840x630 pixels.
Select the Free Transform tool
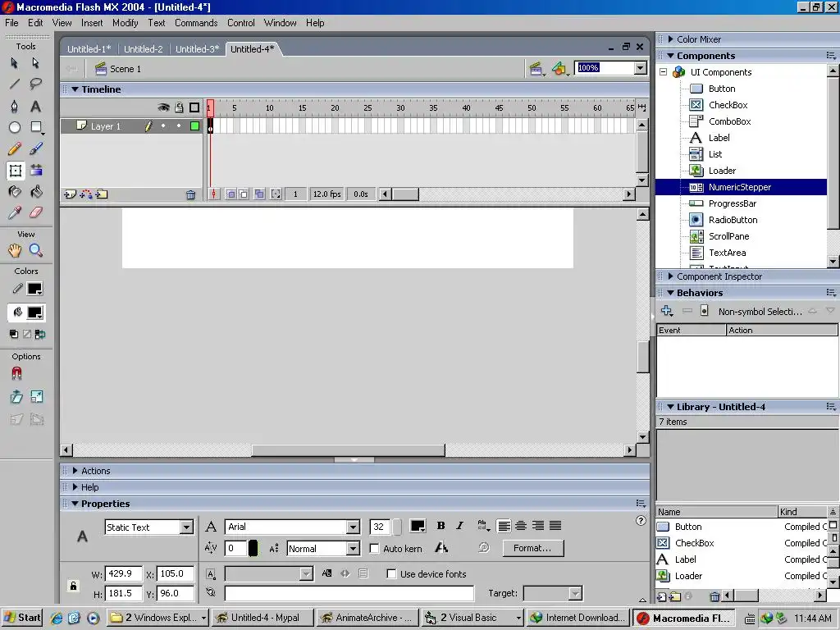15,171
